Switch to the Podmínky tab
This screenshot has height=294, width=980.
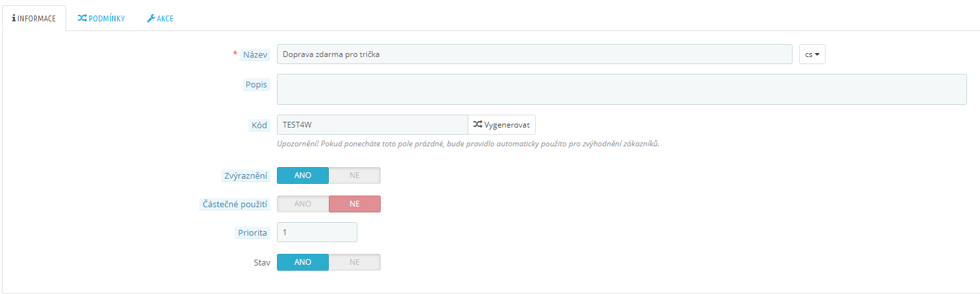point(101,19)
